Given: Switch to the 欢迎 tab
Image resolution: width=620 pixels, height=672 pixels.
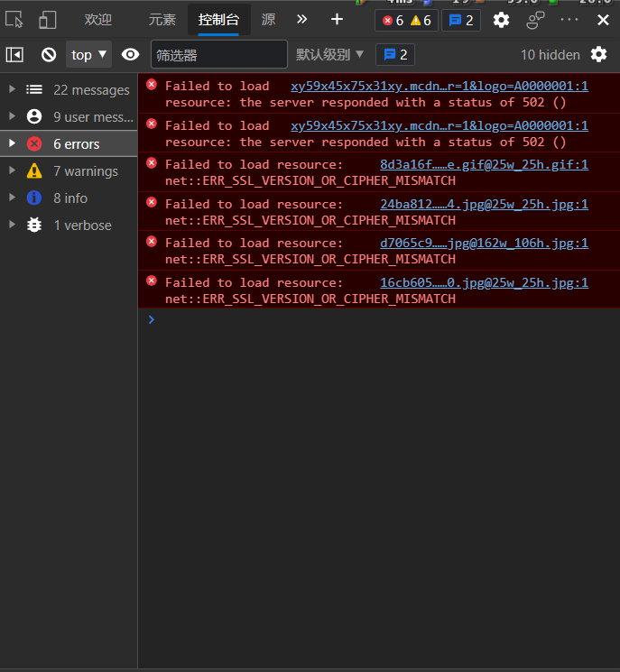Looking at the screenshot, I should click(x=98, y=20).
